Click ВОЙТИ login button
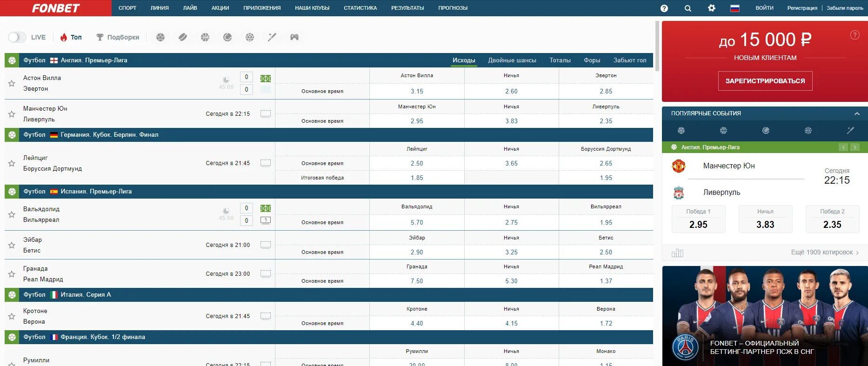Image resolution: width=868 pixels, height=366 pixels. [764, 8]
